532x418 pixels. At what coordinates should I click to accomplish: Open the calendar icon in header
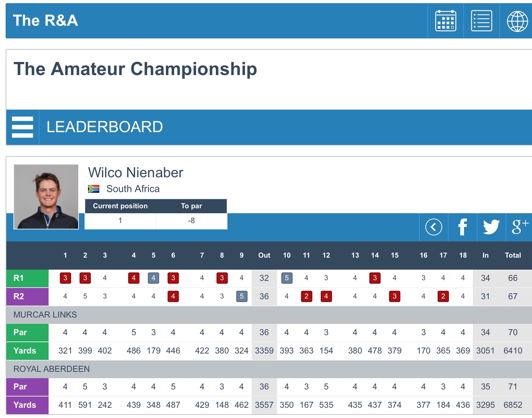(445, 21)
